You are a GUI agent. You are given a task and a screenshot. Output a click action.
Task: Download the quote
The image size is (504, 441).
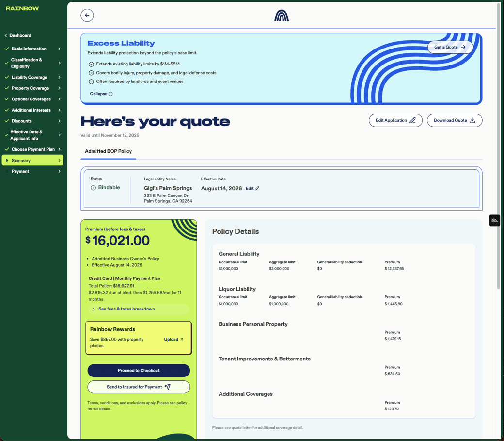pos(455,120)
